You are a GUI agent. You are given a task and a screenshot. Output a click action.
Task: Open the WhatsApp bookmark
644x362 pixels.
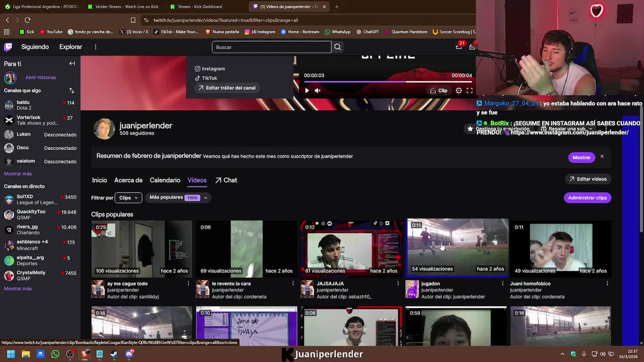(x=338, y=32)
